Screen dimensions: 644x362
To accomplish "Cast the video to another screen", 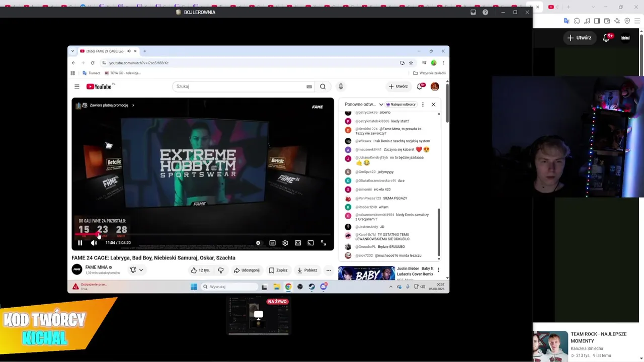I will 310,243.
